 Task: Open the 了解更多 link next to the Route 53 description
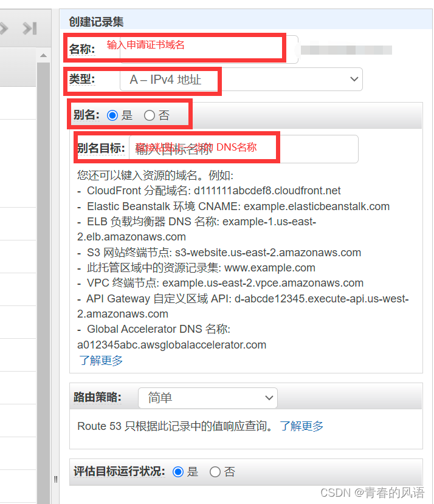tap(301, 426)
